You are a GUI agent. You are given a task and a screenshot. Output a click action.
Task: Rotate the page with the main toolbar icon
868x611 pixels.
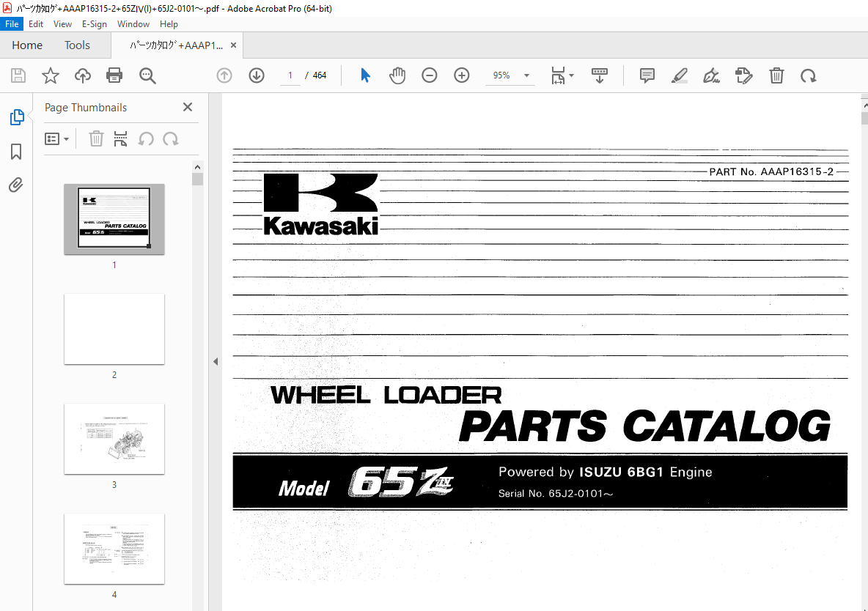pyautogui.click(x=808, y=75)
